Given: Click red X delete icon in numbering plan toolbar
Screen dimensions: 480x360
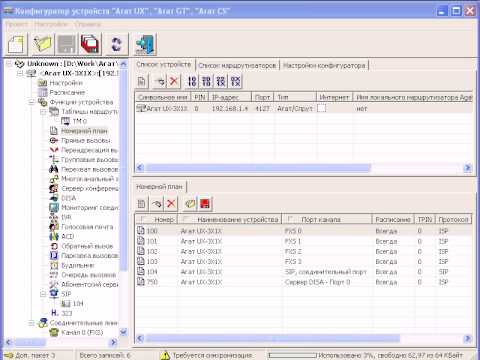Looking at the screenshot, I should pos(171,204).
